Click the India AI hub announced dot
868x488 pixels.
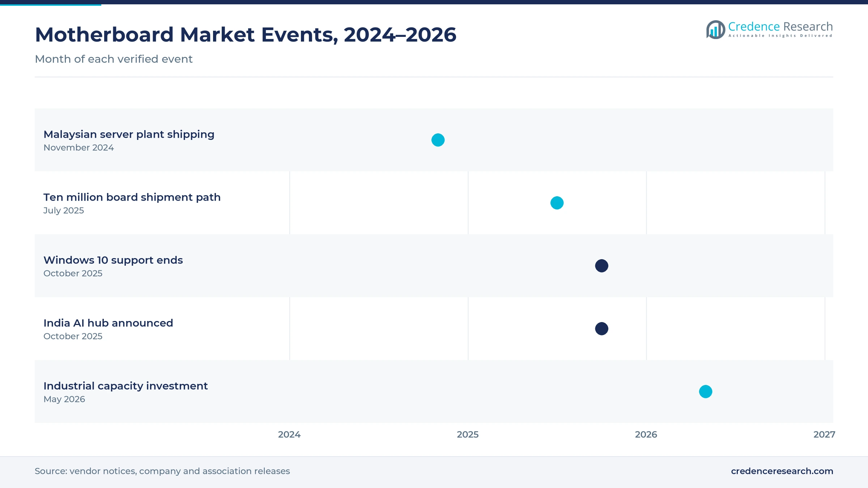coord(602,329)
